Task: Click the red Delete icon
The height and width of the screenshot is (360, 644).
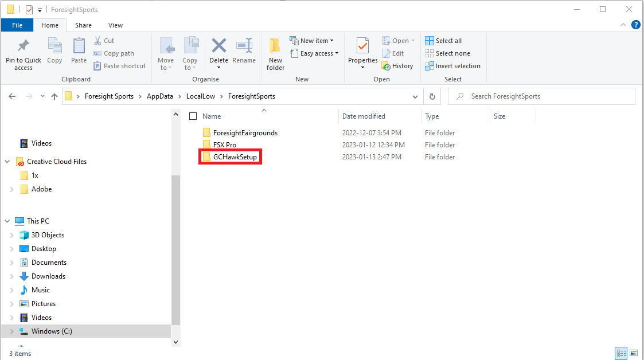Action: (x=219, y=45)
